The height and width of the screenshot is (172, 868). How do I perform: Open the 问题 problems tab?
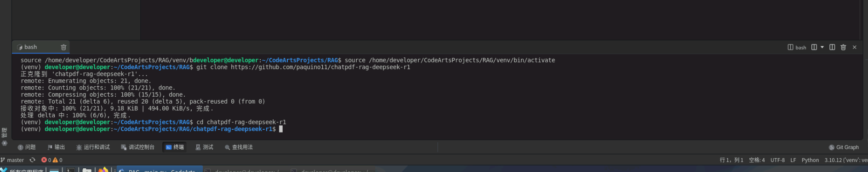(x=27, y=147)
